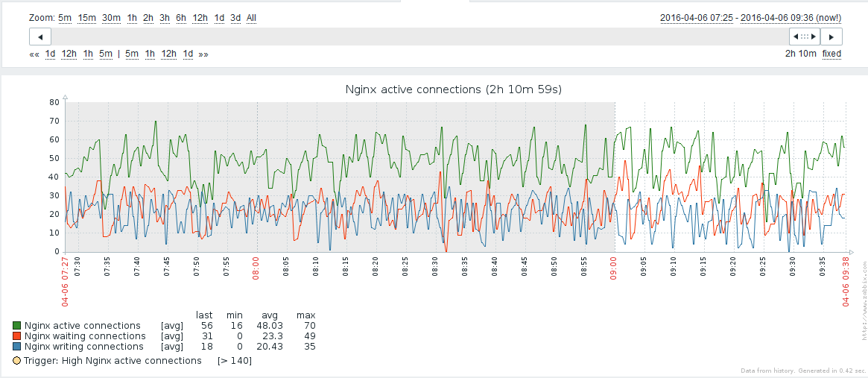This screenshot has height=378, width=868.
Task: Set Zoom to 6h
Action: (181, 18)
